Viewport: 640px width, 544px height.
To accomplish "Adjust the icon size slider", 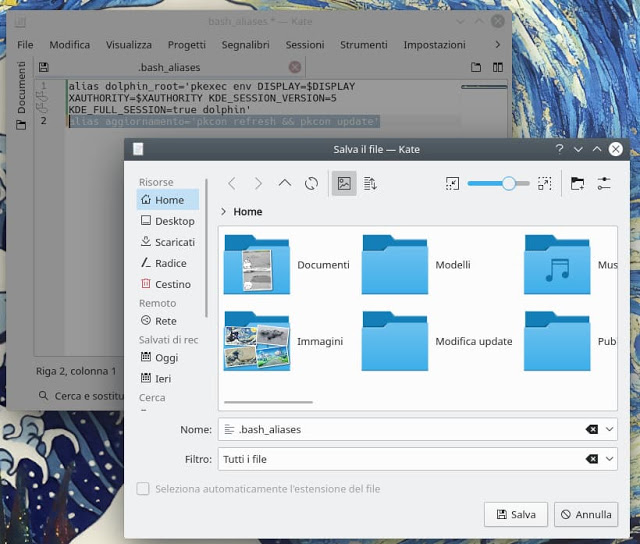I will pyautogui.click(x=499, y=184).
